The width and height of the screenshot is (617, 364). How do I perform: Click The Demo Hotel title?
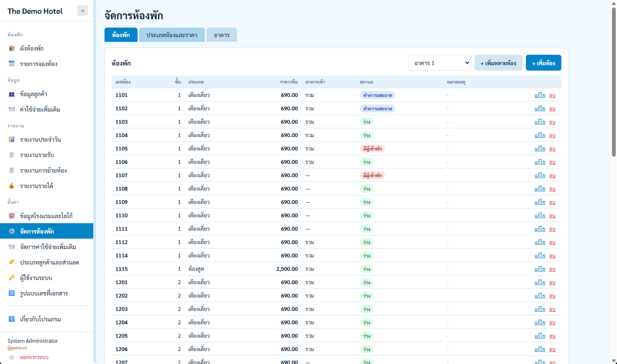pyautogui.click(x=35, y=11)
